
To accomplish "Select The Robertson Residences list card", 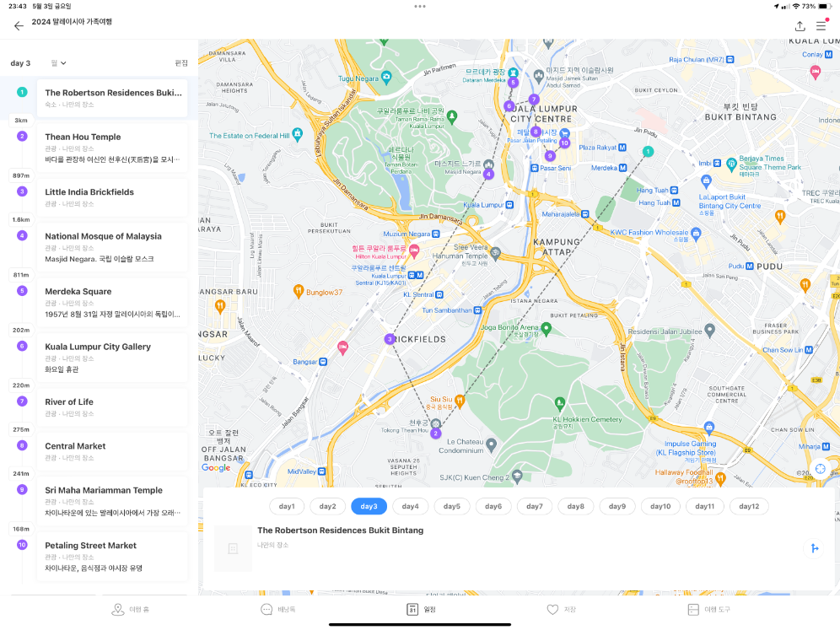I will pyautogui.click(x=112, y=98).
